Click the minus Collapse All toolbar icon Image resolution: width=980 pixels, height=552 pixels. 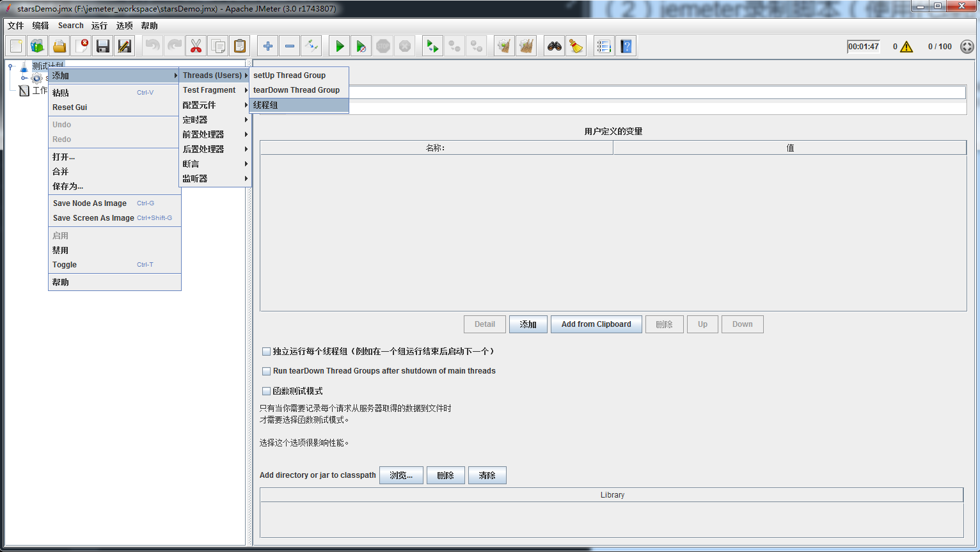290,46
